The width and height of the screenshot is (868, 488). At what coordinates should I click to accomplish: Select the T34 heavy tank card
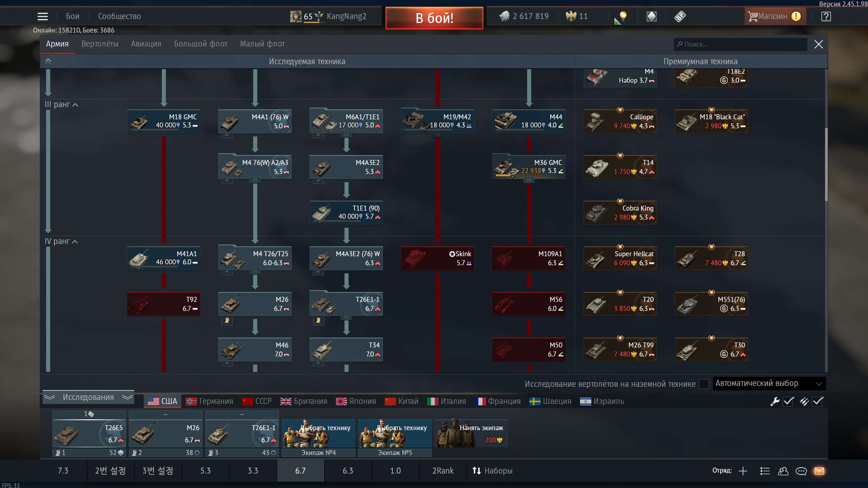pyautogui.click(x=346, y=349)
